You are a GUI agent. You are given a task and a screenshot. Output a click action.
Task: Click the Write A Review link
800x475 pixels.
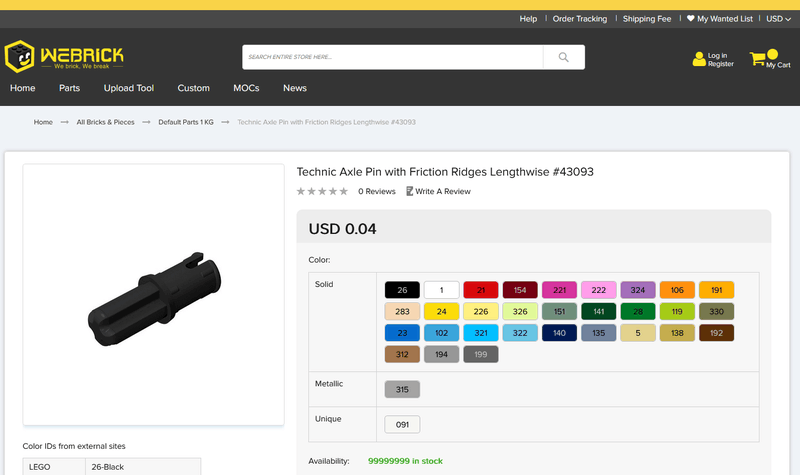[443, 191]
